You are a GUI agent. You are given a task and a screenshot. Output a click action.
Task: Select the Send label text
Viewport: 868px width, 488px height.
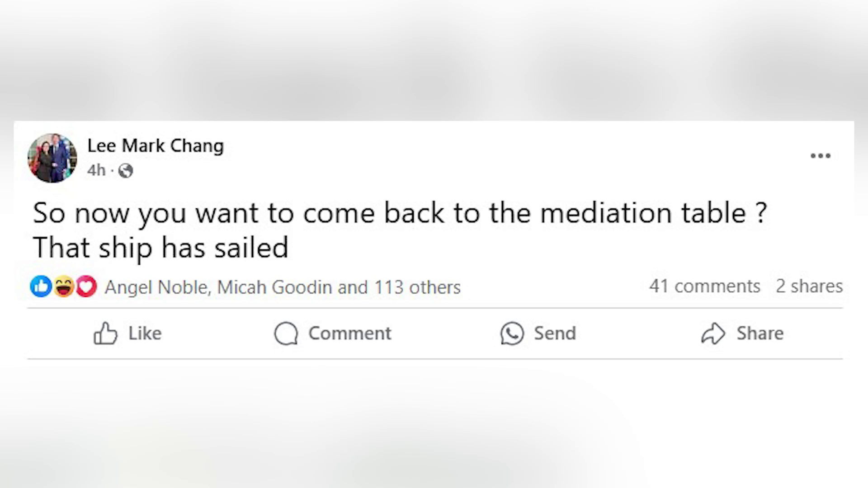(555, 333)
